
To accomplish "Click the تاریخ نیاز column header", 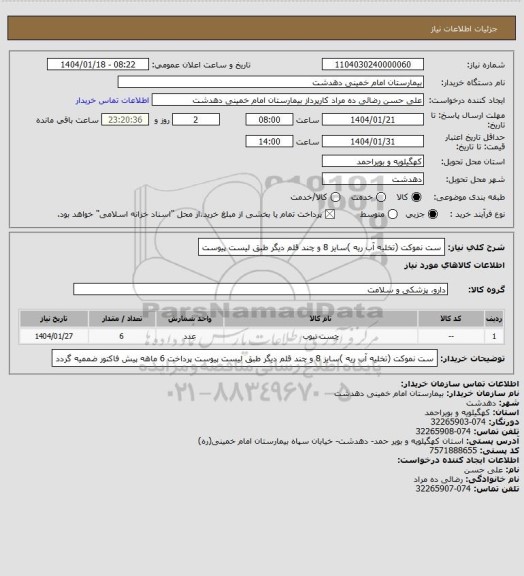I will pyautogui.click(x=54, y=318).
